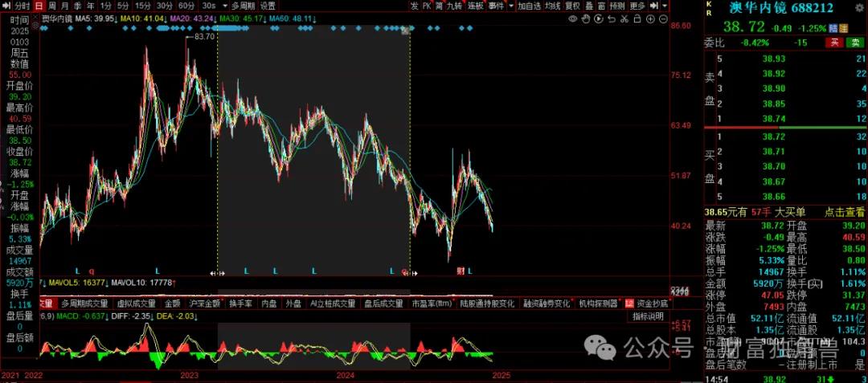Select the scissors cut tool icon
Screen dimensions: 868x383
[624, 18]
